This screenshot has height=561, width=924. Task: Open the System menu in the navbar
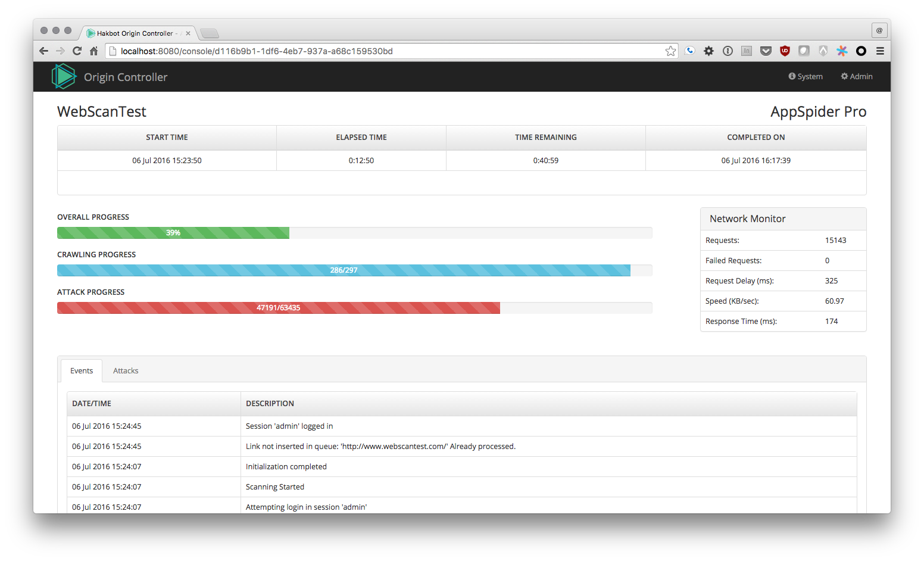[806, 76]
